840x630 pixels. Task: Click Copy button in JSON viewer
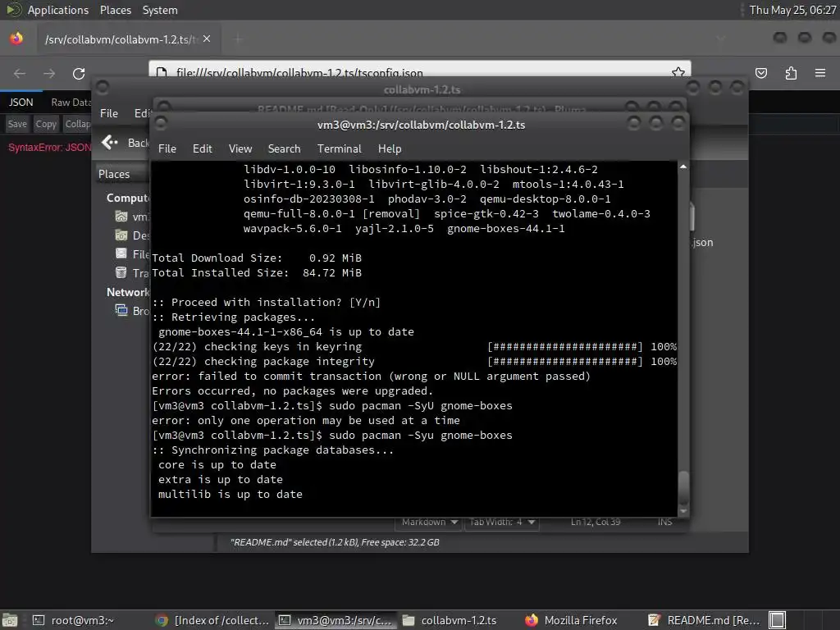[46, 125]
